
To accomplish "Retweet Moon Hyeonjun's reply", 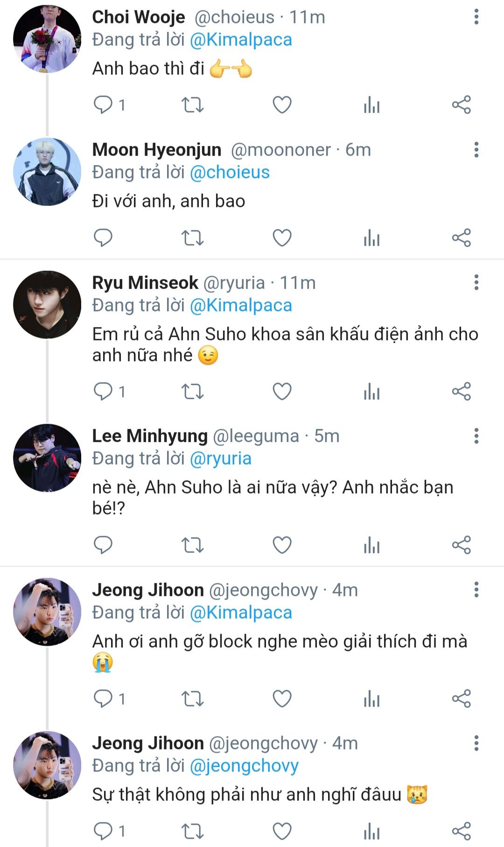I will click(x=192, y=238).
